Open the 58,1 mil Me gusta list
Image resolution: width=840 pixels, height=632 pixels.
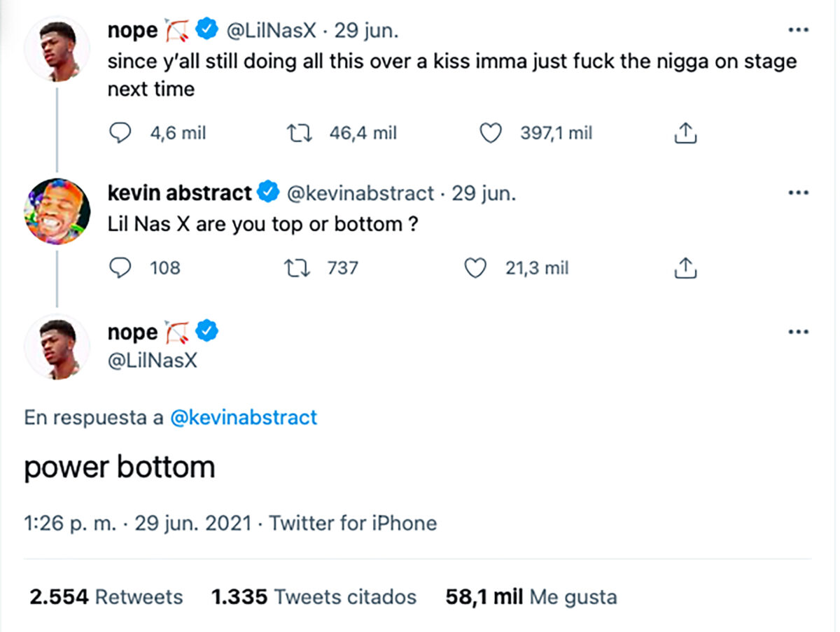pos(531,597)
